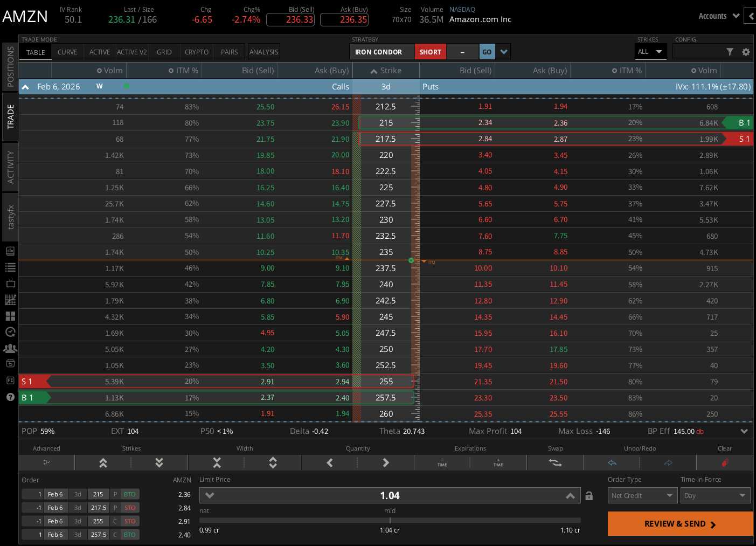Switch to the CURVE trade mode tab
756x546 pixels.
point(67,52)
